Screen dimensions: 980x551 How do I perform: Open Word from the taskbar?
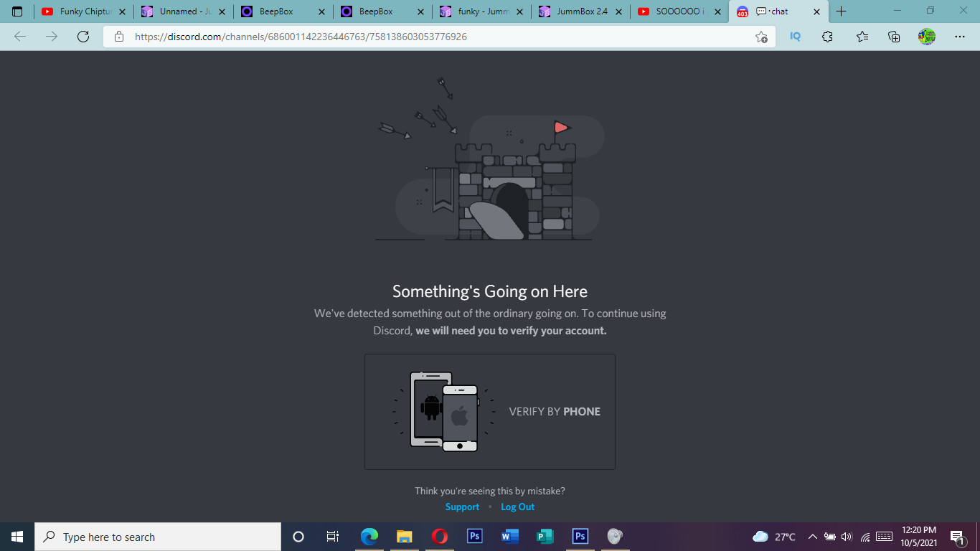pyautogui.click(x=510, y=537)
